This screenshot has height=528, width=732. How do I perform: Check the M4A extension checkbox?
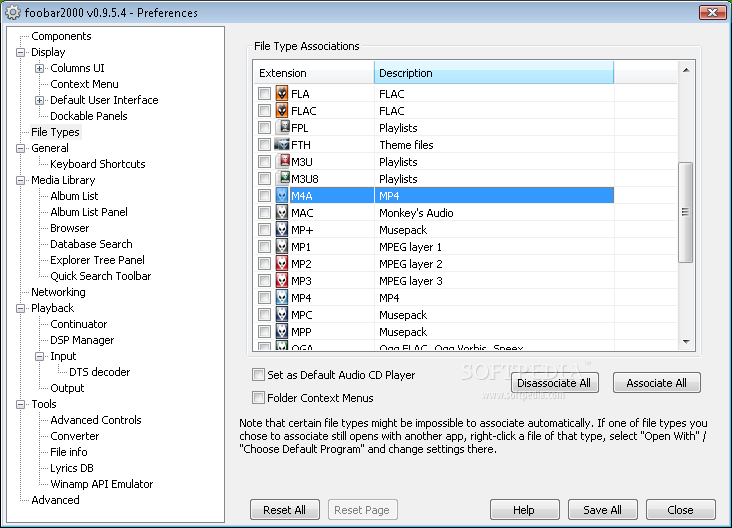(264, 196)
